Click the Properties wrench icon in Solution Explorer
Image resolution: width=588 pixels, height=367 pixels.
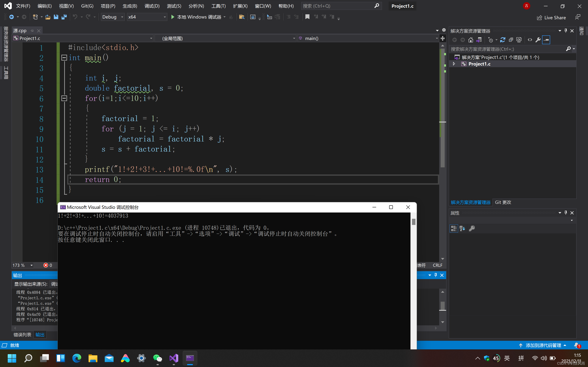coord(538,40)
